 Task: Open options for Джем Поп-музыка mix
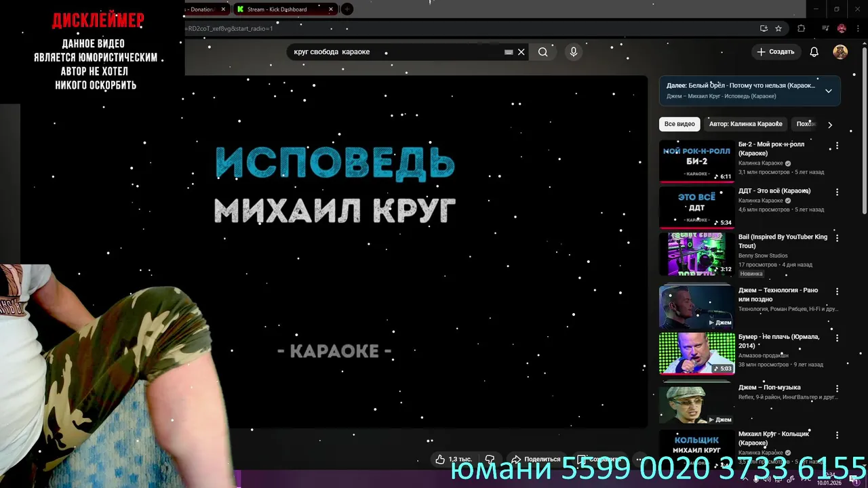click(x=837, y=389)
